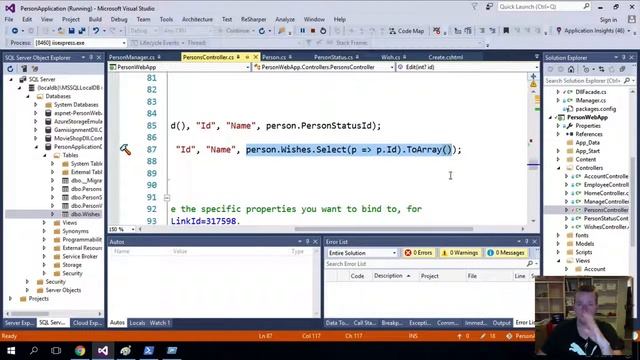Click the account avatar icon

coord(632,19)
